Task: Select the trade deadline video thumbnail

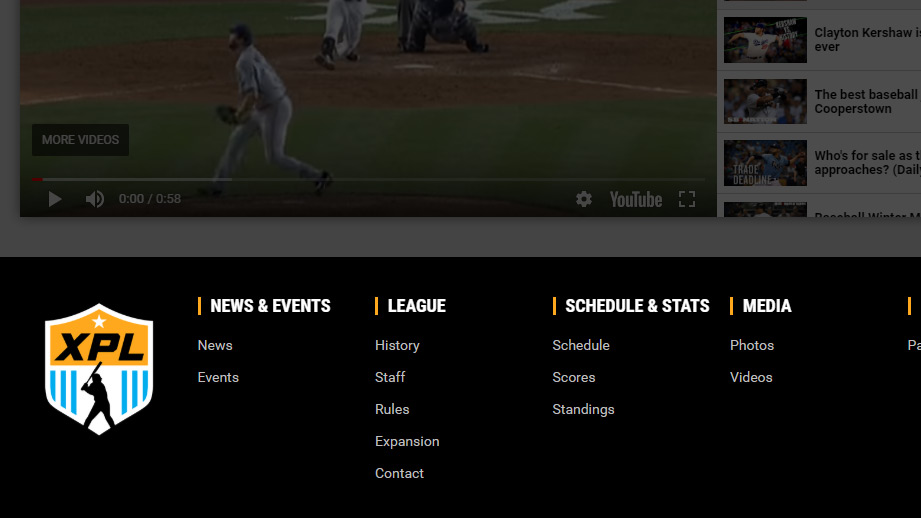Action: [x=765, y=163]
